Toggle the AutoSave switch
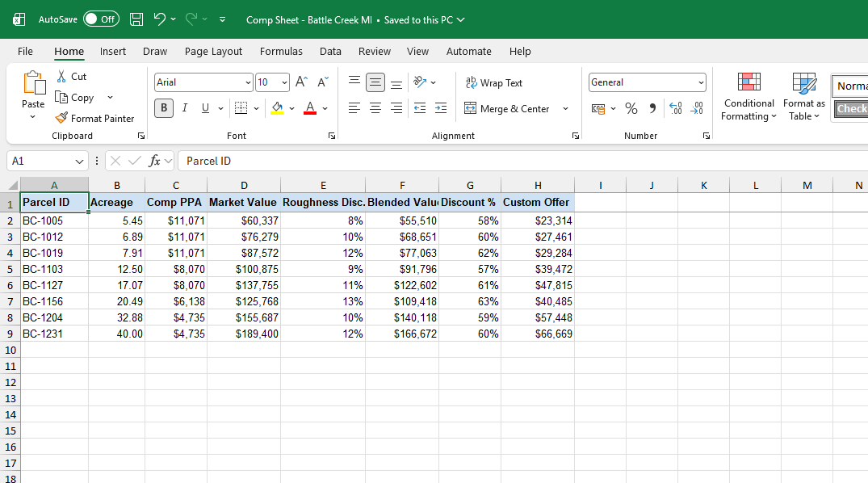868x483 pixels. (x=101, y=19)
